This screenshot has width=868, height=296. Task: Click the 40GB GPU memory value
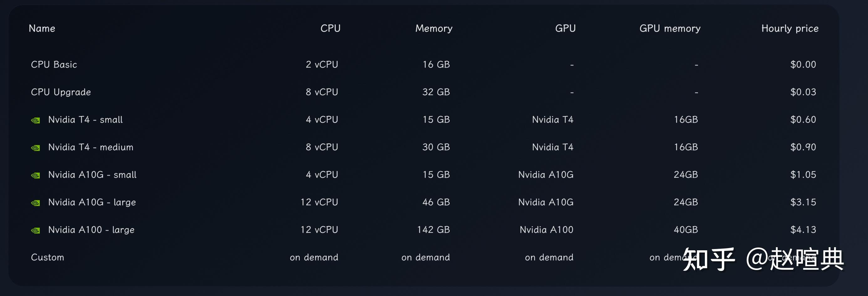[686, 230]
